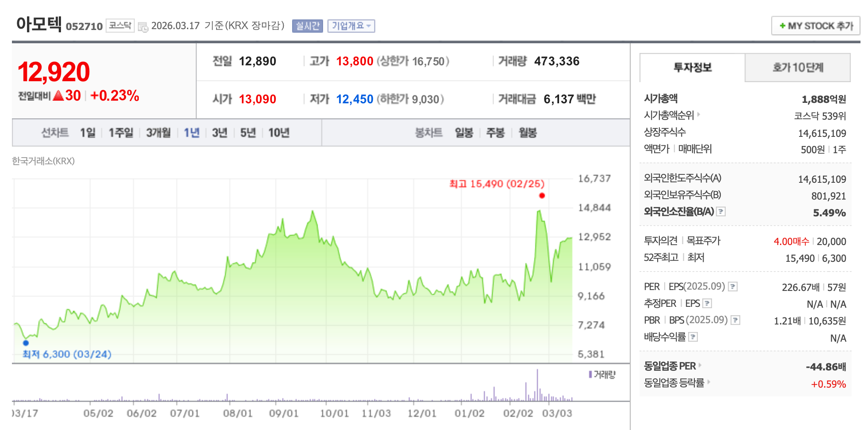The image size is (868, 430).
Task: Click the 시가총액 value 1,888억원
Action: pos(824,99)
